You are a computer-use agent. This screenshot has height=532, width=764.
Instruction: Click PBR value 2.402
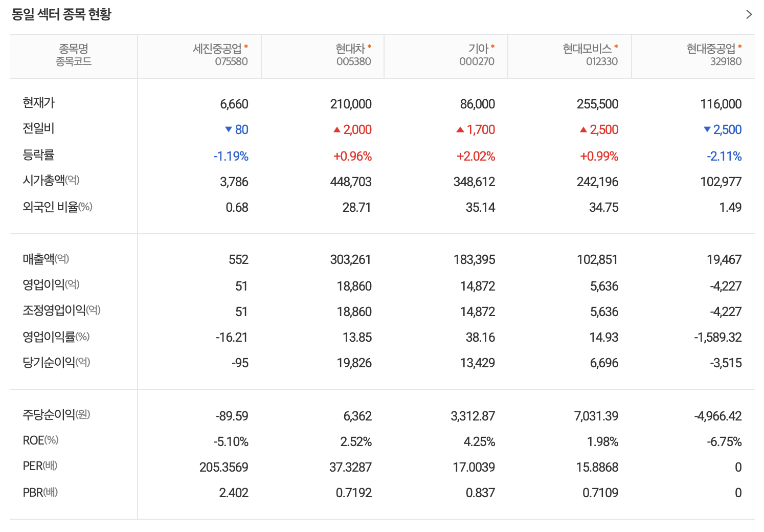pos(234,493)
